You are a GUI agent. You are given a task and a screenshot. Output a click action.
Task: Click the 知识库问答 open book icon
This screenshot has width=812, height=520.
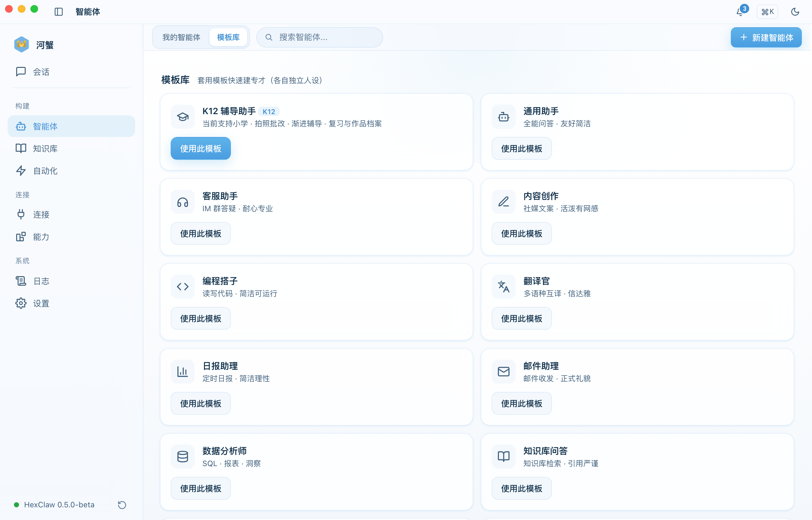tap(504, 457)
